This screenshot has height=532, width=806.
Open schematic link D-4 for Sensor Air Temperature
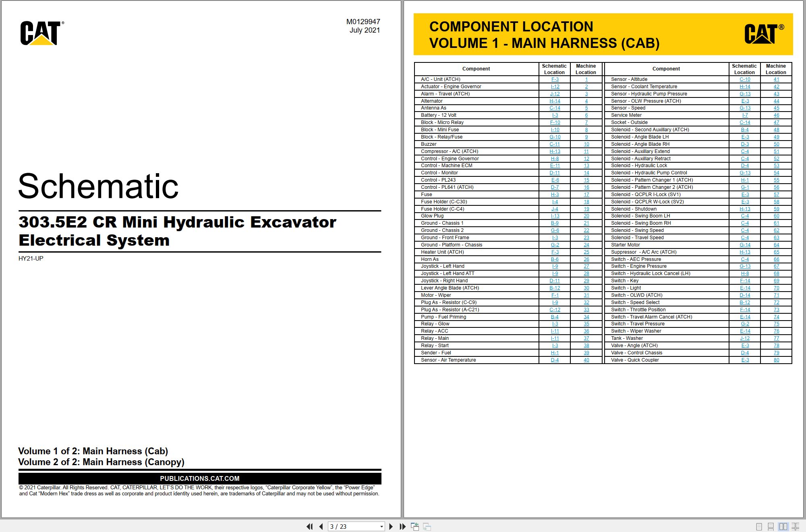point(555,360)
